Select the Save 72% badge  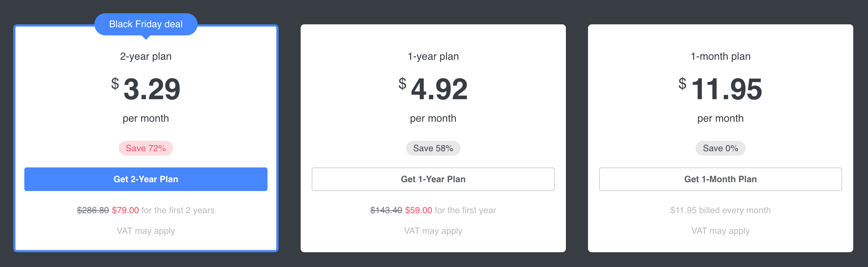coord(146,148)
